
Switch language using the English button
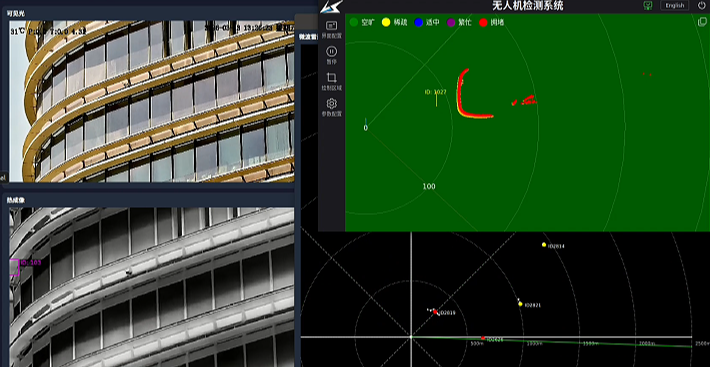[x=675, y=5]
